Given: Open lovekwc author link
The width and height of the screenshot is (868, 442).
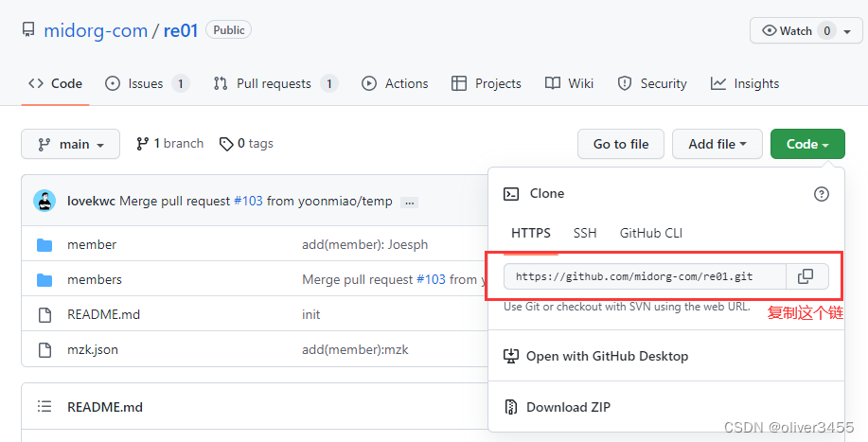Looking at the screenshot, I should [91, 201].
